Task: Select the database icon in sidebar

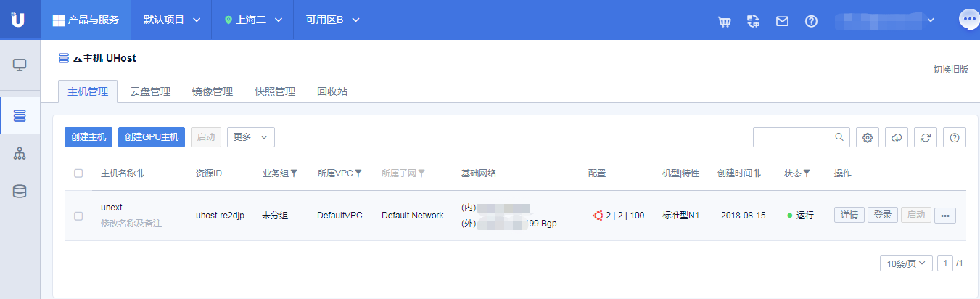Action: tap(20, 192)
